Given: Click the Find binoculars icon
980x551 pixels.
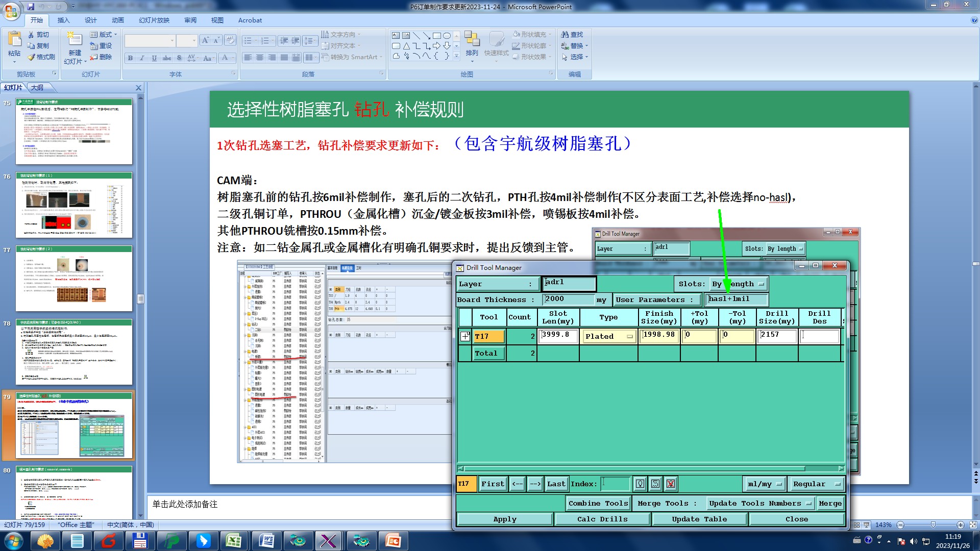Looking at the screenshot, I should pos(565,34).
